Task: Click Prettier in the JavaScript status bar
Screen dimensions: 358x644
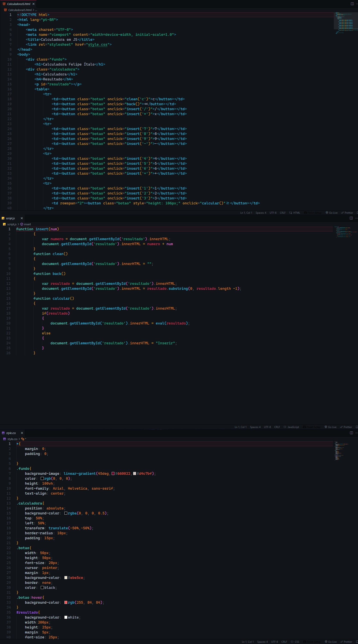Action: (346, 427)
